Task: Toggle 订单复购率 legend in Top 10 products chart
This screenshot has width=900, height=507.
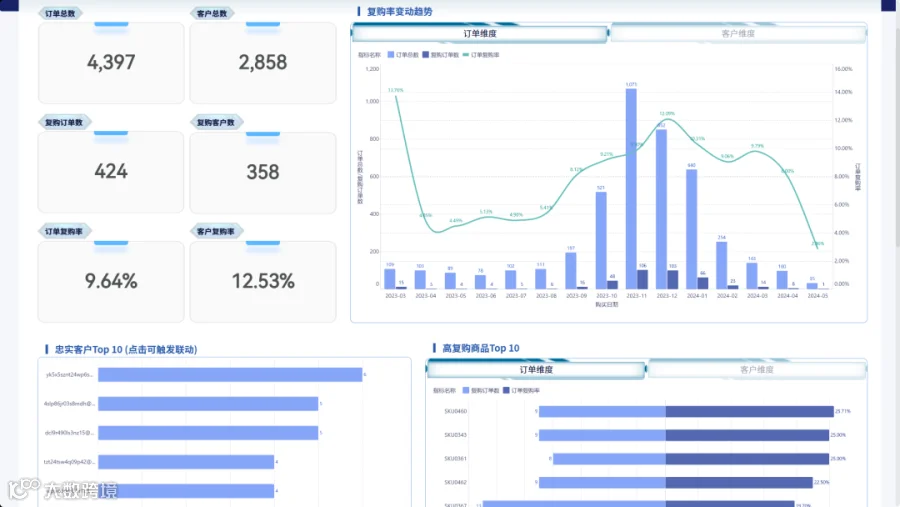Action: click(506, 390)
